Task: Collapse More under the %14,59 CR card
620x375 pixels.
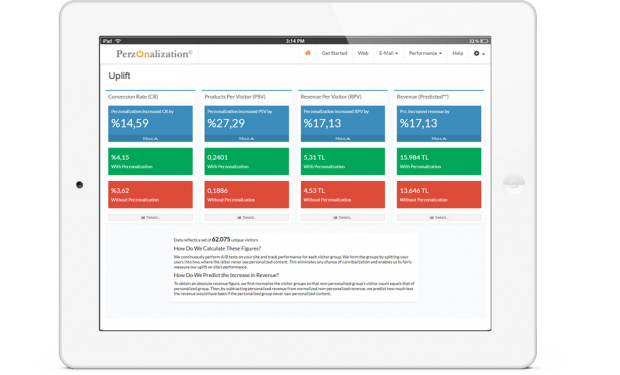Action: pos(150,139)
